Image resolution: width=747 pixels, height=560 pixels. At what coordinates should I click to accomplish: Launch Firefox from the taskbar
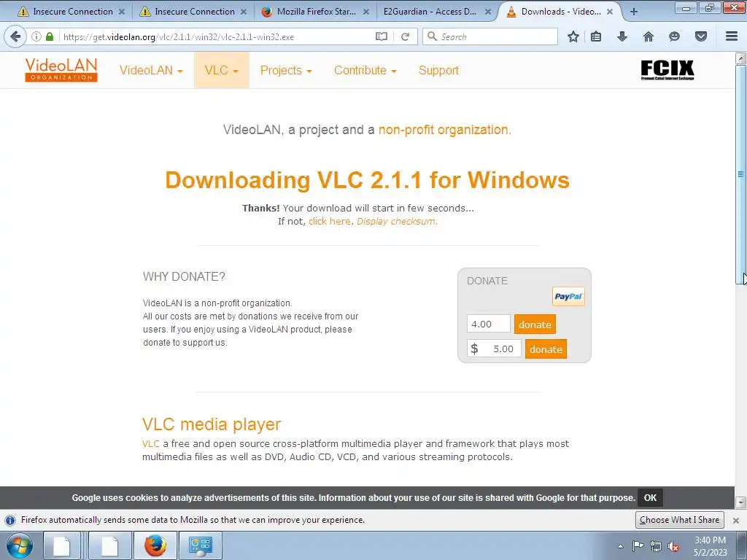(x=155, y=545)
